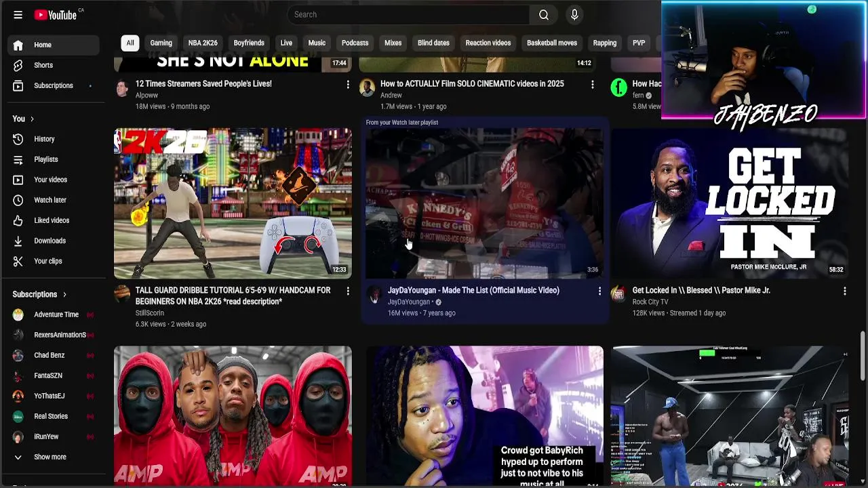Screen dimensions: 868x488
Task: Open Alpoww channel avatar
Action: [122, 87]
